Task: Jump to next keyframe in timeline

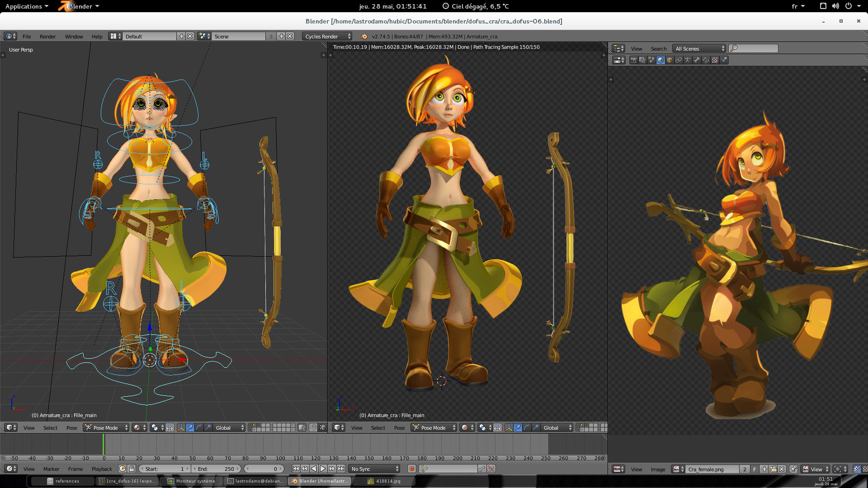Action: (x=332, y=469)
